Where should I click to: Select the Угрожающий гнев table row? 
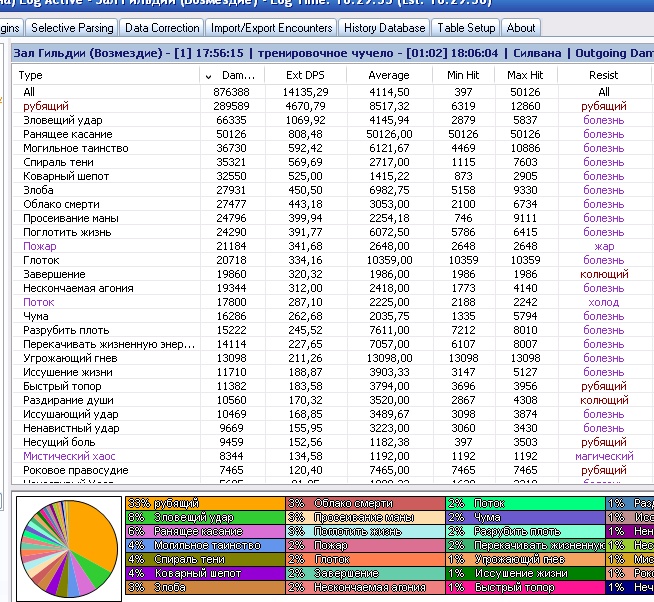pos(332,358)
